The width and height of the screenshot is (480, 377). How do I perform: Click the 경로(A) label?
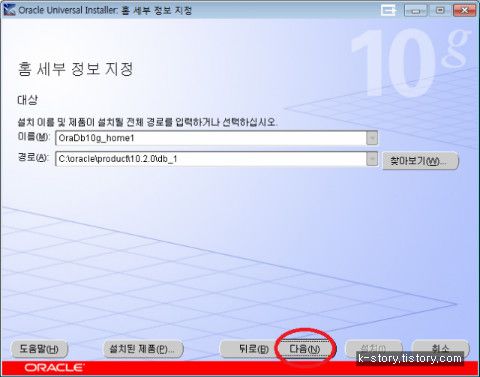click(x=33, y=157)
